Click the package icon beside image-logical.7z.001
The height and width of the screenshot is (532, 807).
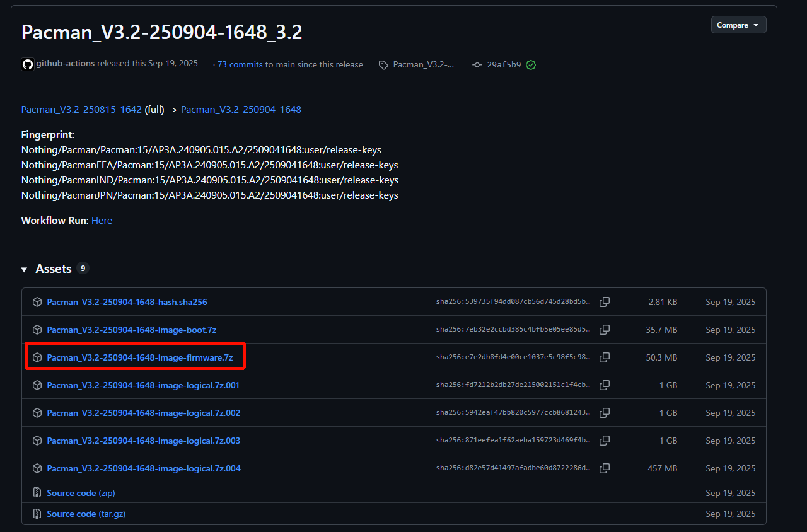tap(37, 385)
